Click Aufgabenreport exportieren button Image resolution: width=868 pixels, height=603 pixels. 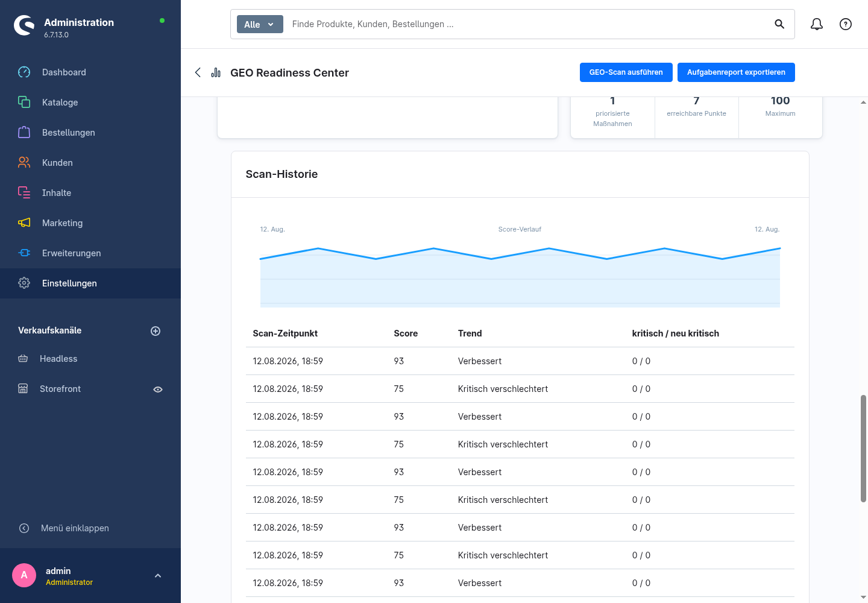(x=736, y=72)
